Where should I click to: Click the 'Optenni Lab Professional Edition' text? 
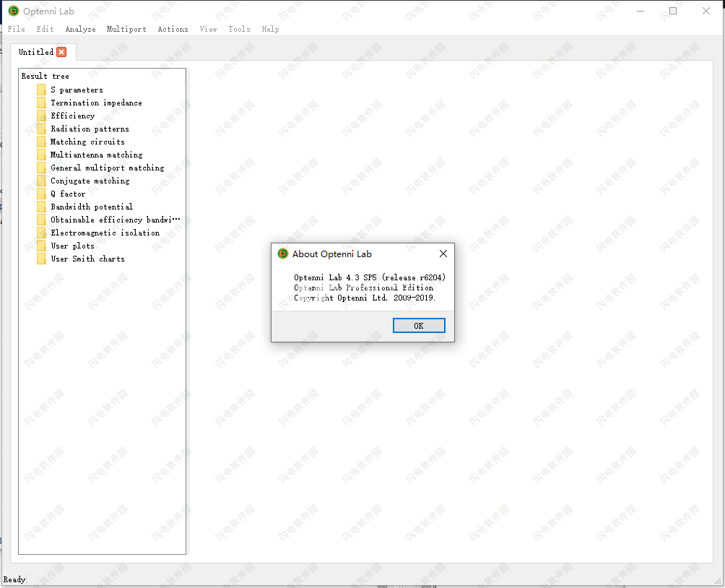[363, 287]
